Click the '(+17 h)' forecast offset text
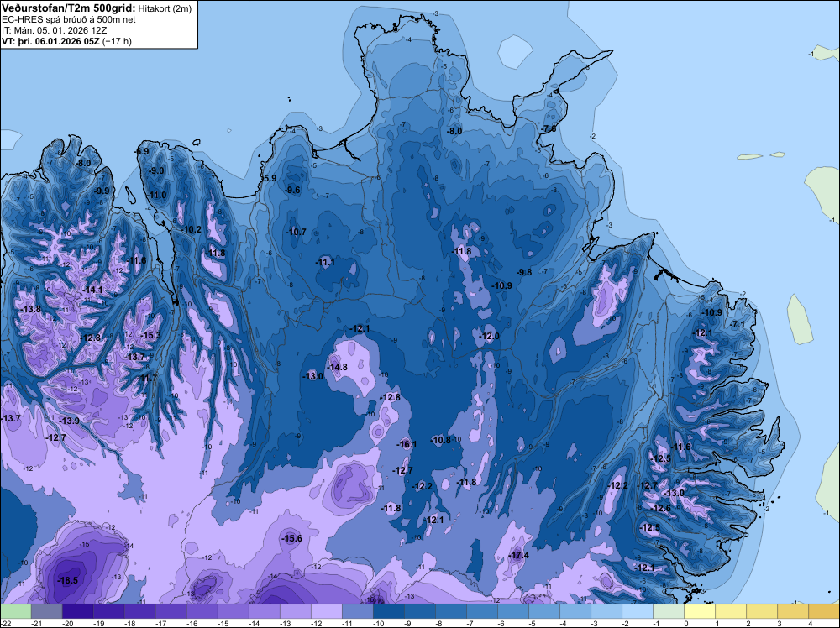The width and height of the screenshot is (840, 628). click(x=117, y=40)
